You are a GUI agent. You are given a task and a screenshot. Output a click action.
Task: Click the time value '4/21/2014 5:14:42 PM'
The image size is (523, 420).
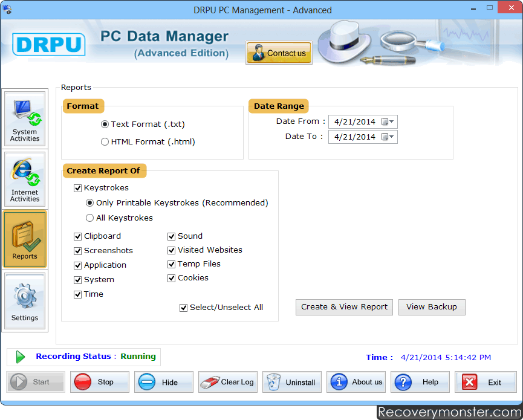click(446, 357)
